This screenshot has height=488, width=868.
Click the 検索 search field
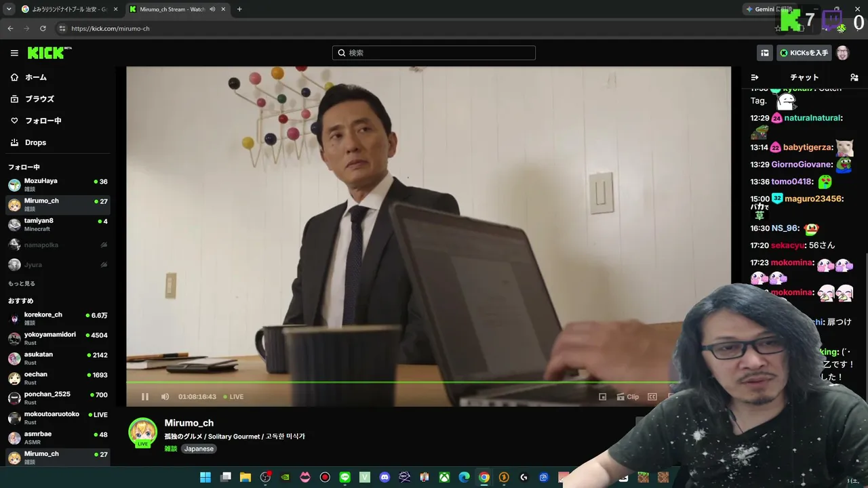point(434,53)
